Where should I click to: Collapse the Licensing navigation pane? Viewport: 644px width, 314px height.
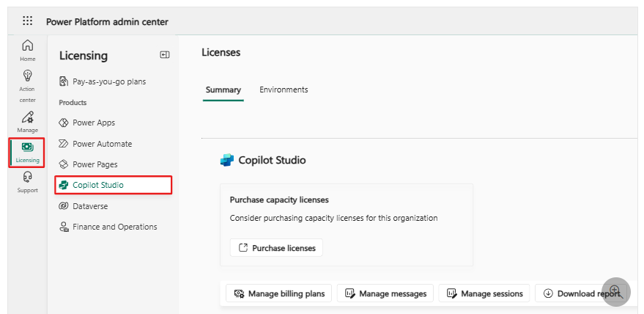[x=165, y=55]
